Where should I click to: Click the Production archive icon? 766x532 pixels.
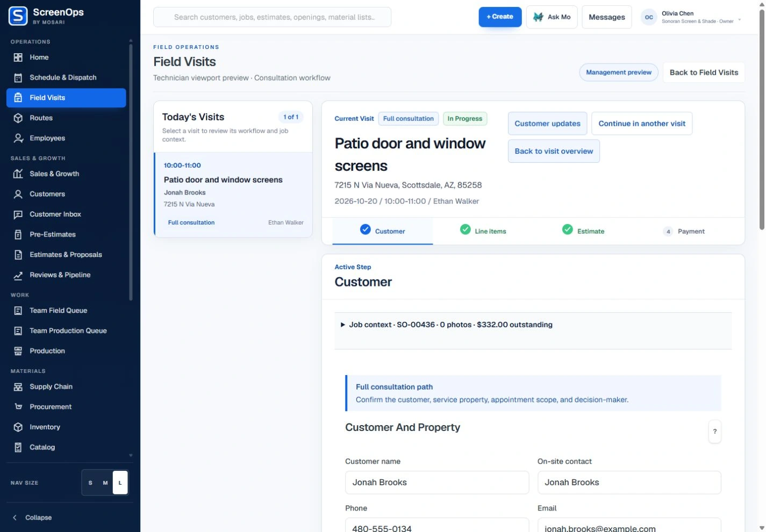pos(18,351)
